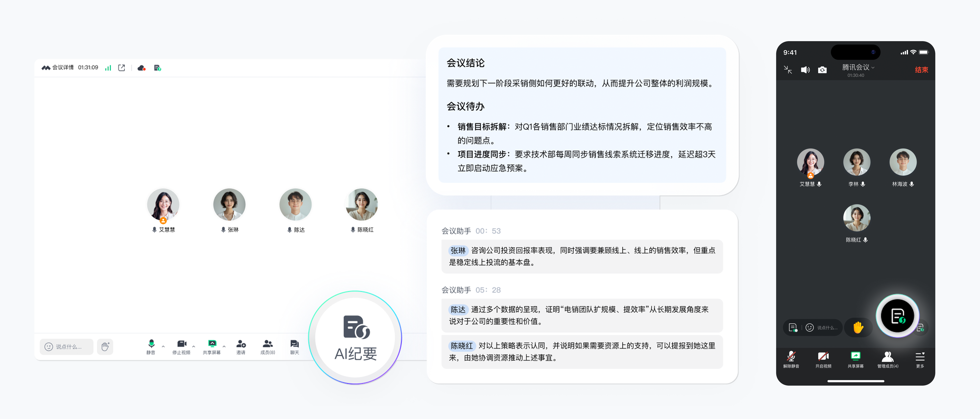Image resolution: width=980 pixels, height=419 pixels.
Task: Click 说点什么 input field on desktop
Action: pos(67,346)
